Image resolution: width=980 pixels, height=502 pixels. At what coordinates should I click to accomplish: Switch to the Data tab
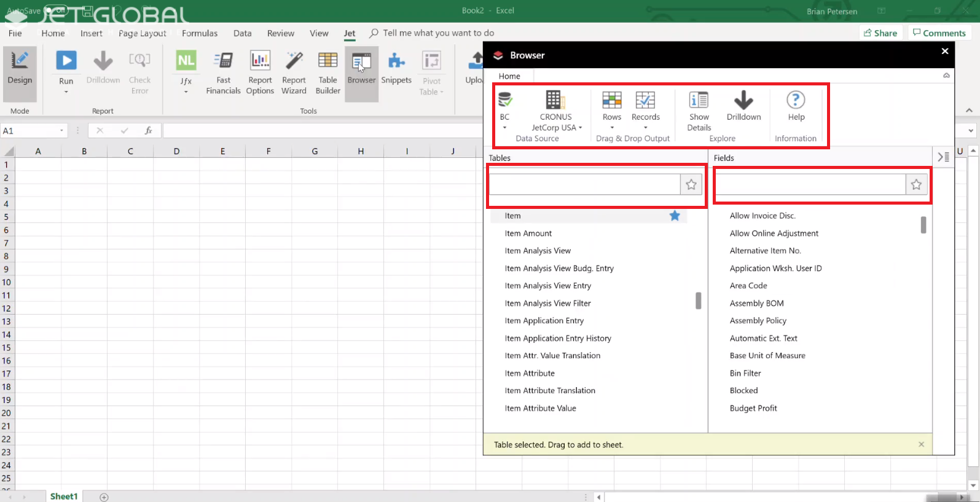click(242, 33)
